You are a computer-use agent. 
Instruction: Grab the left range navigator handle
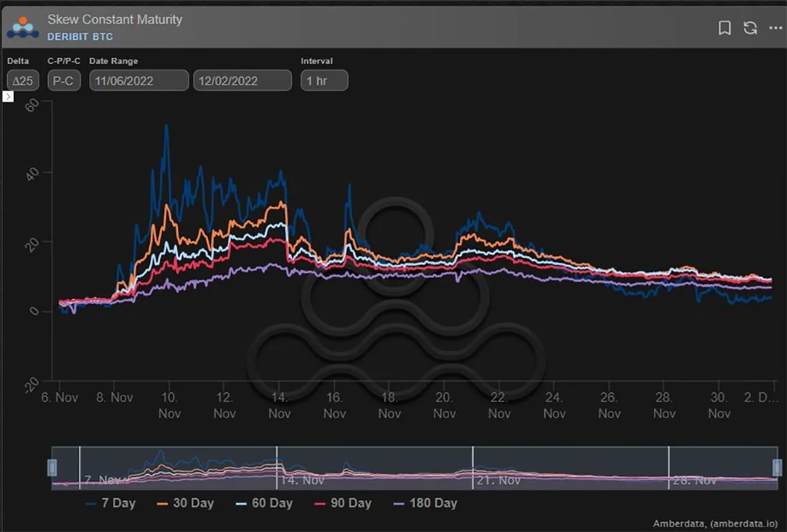[x=52, y=467]
